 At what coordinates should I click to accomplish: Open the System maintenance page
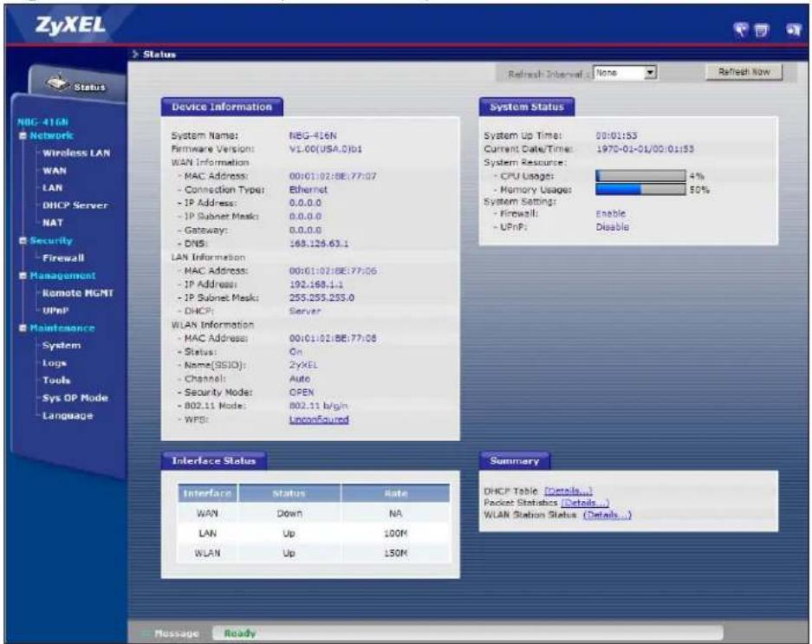[62, 346]
